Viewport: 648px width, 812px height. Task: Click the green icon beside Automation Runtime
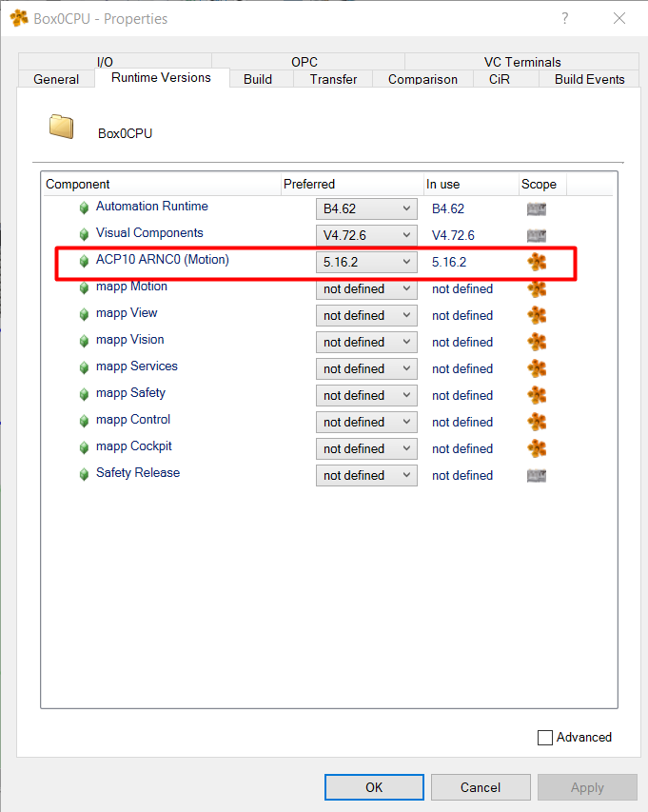tap(84, 208)
